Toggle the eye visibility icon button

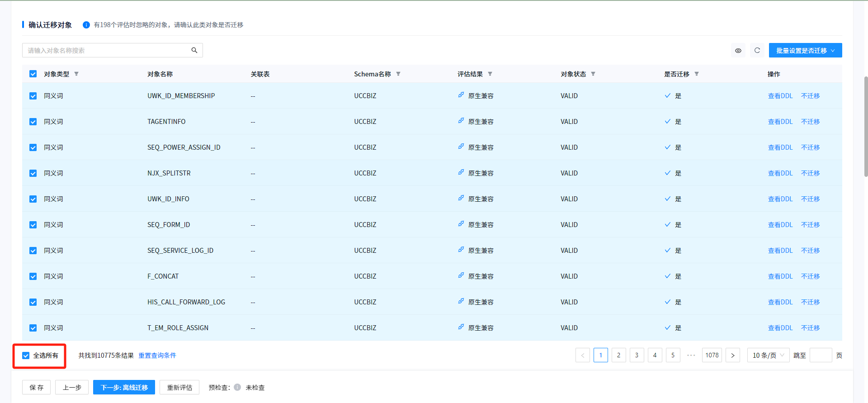[x=738, y=50]
